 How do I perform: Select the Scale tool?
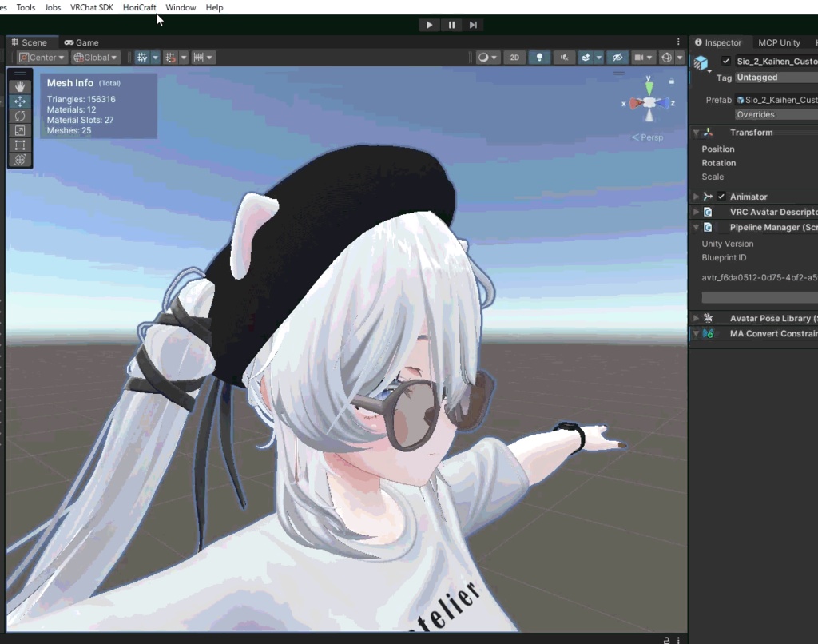point(20,130)
